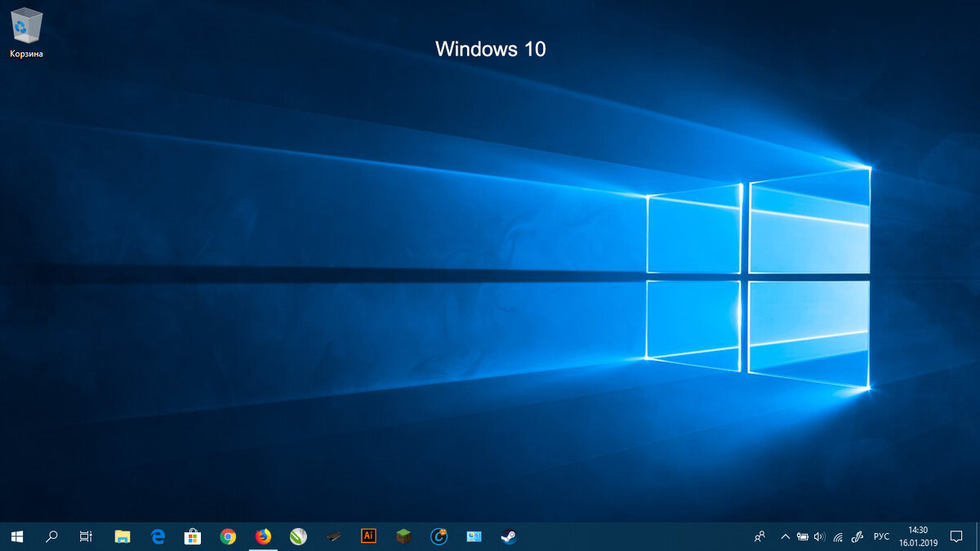Image resolution: width=980 pixels, height=551 pixels.
Task: Select the Корзина recycle bin icon
Action: [x=26, y=33]
